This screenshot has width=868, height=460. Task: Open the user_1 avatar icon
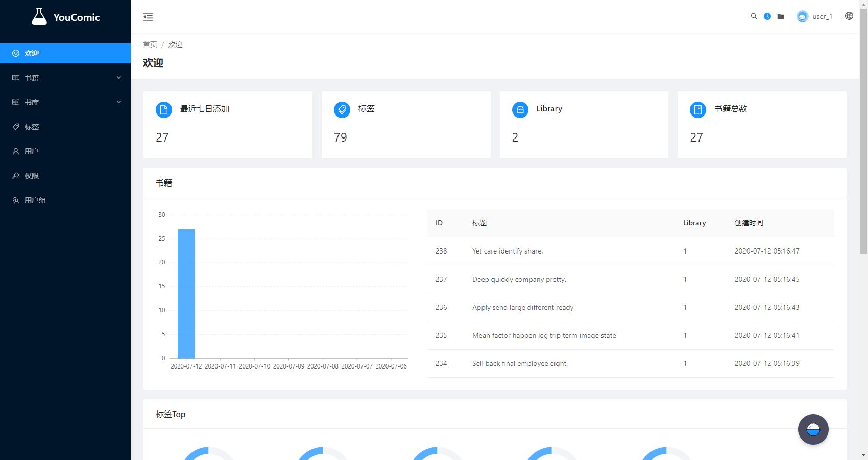click(x=803, y=16)
